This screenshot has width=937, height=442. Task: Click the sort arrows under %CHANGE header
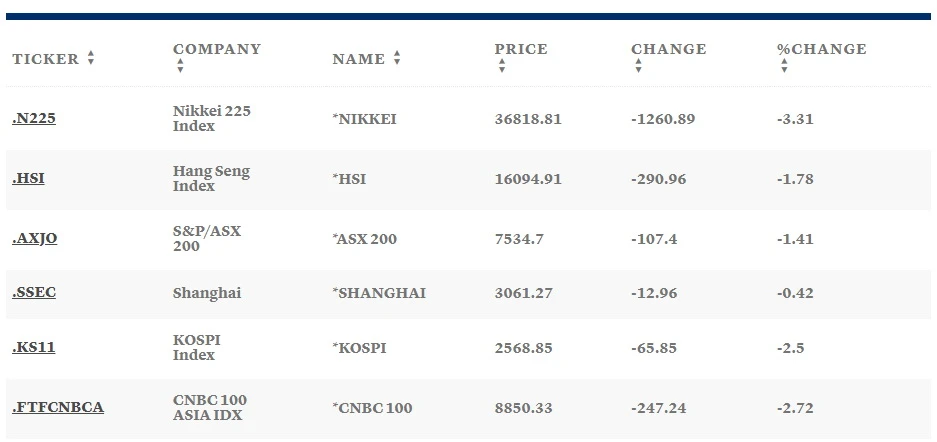[x=784, y=67]
